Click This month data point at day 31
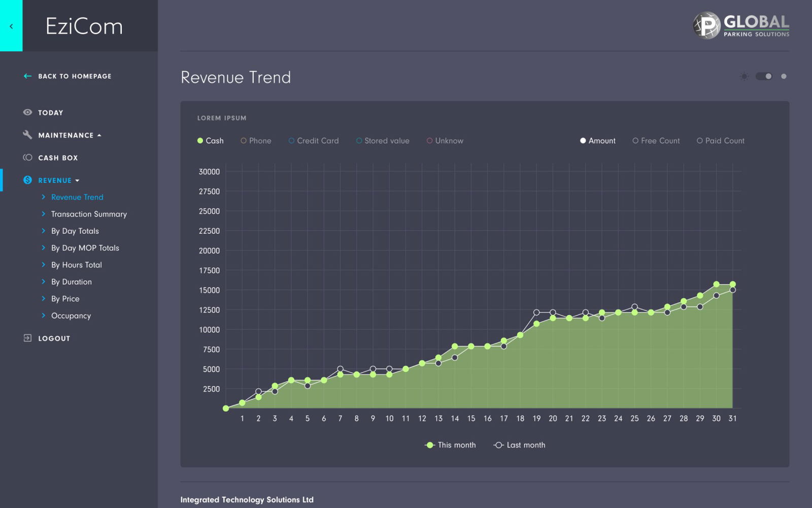The image size is (812, 508). pyautogui.click(x=732, y=284)
